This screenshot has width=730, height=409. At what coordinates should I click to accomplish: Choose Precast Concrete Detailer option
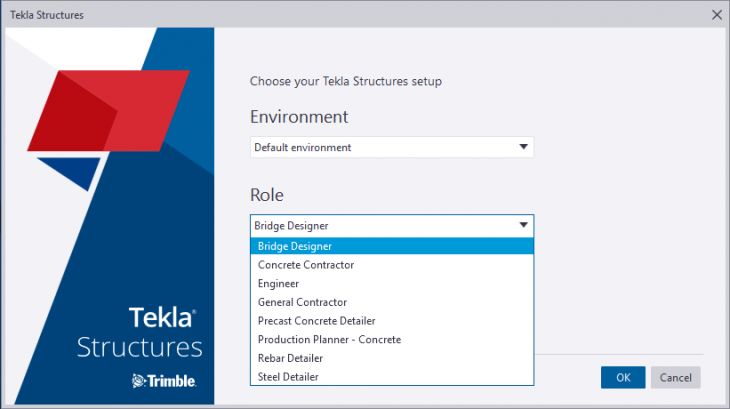(316, 321)
